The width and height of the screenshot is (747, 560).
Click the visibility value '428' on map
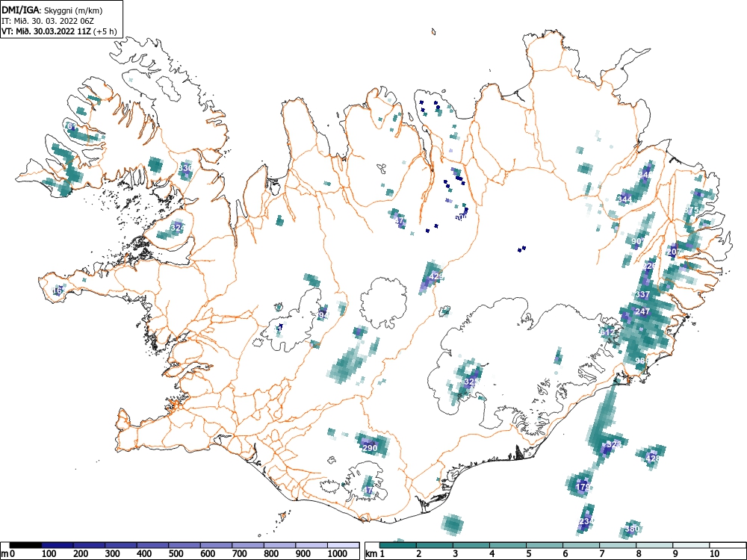point(653,458)
